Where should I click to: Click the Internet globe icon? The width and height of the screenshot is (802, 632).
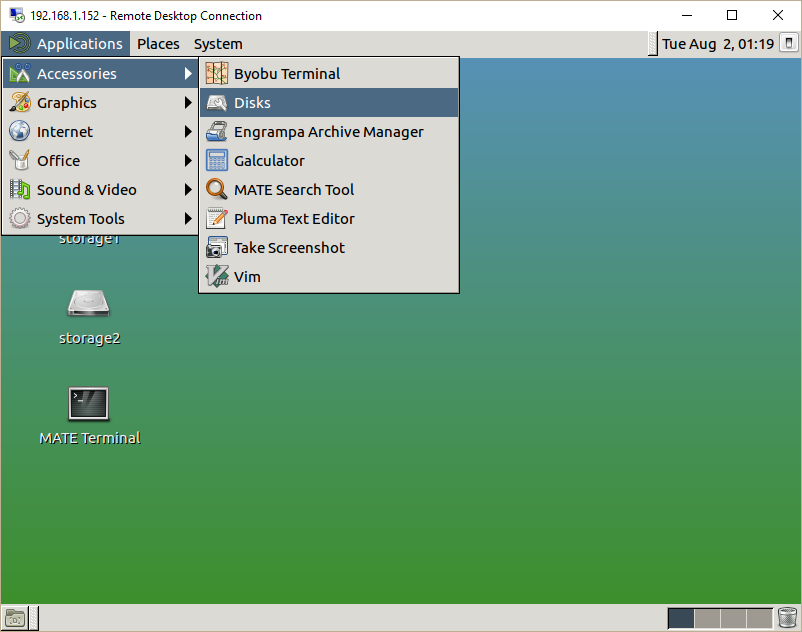[x=19, y=132]
